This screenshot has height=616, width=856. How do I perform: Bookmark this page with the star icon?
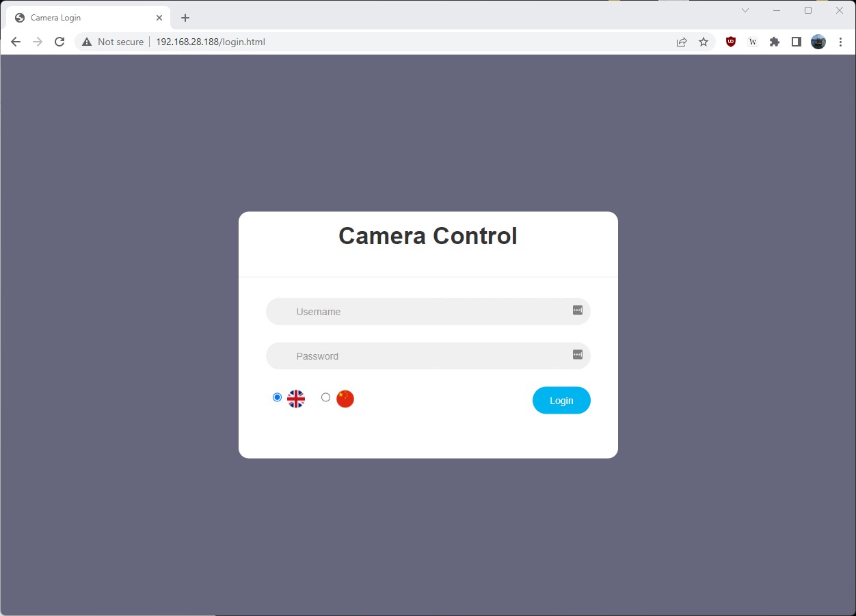pos(704,42)
